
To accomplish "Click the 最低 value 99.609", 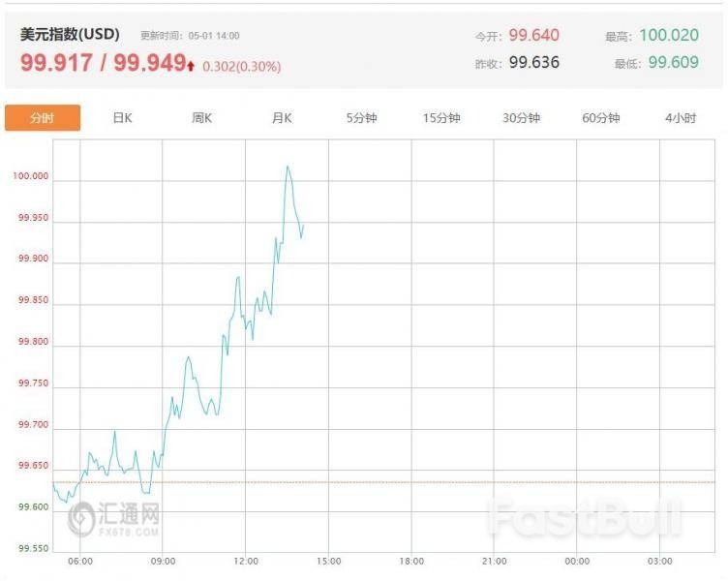I will (672, 63).
